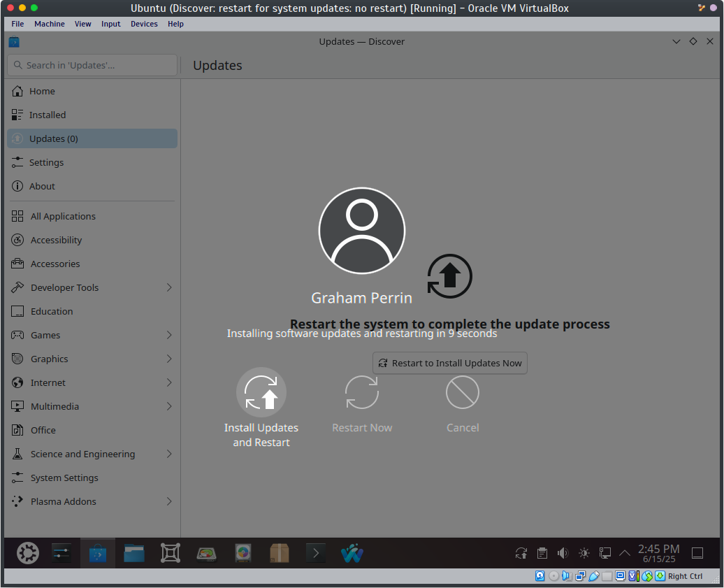Viewport: 724px width, 588px height.
Task: Select Updates (0) in the sidebar
Action: tap(92, 138)
